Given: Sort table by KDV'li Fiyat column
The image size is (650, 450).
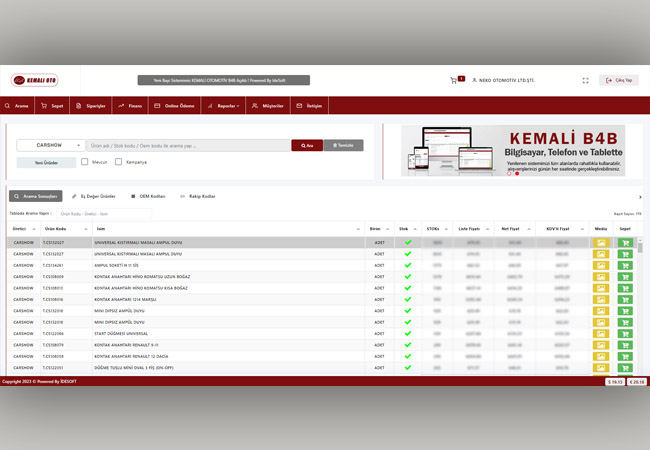Looking at the screenshot, I should [562, 229].
